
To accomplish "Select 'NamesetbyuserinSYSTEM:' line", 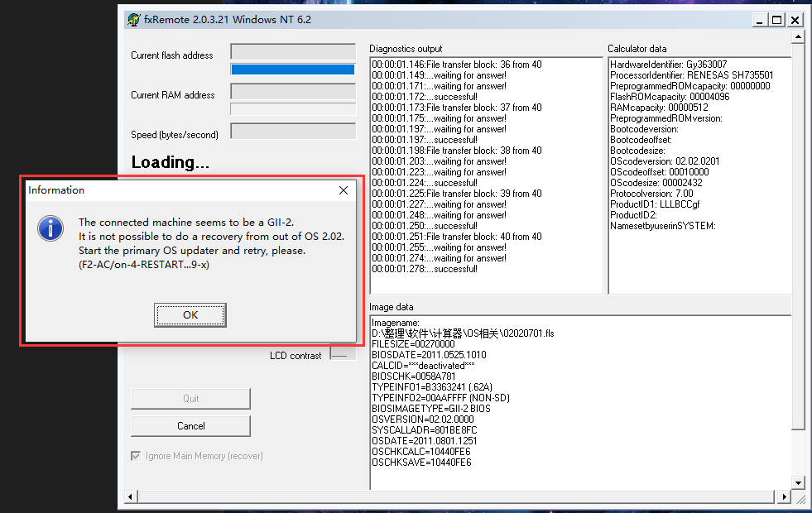I will tap(663, 226).
